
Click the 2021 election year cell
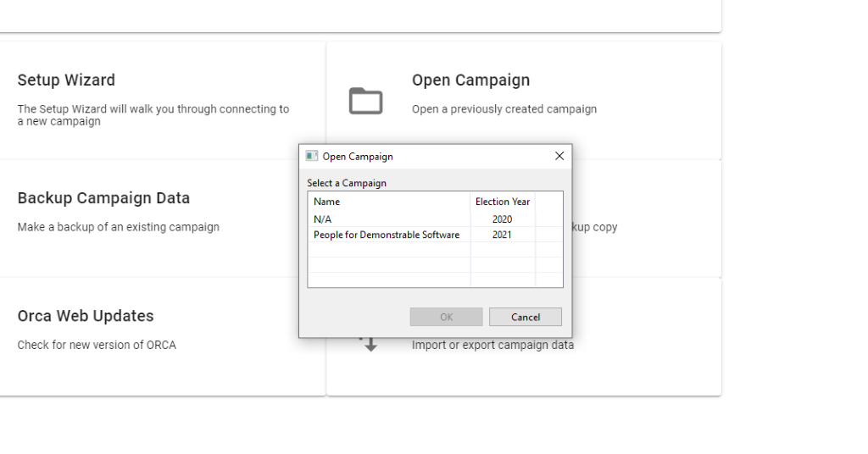(502, 235)
